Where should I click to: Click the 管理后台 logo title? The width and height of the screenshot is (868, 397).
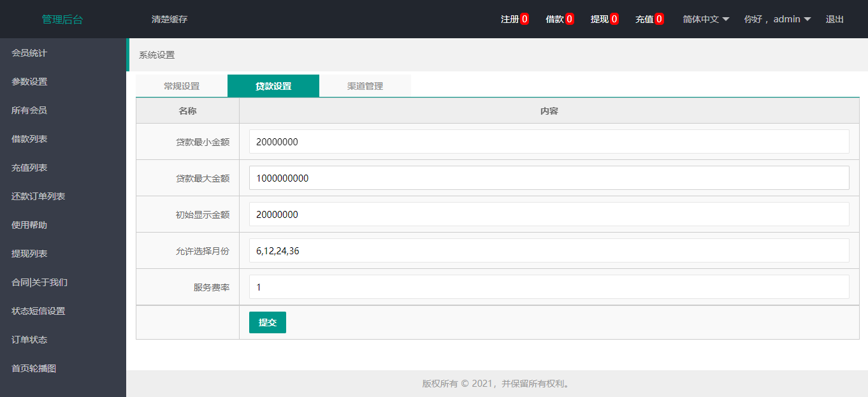(62, 19)
